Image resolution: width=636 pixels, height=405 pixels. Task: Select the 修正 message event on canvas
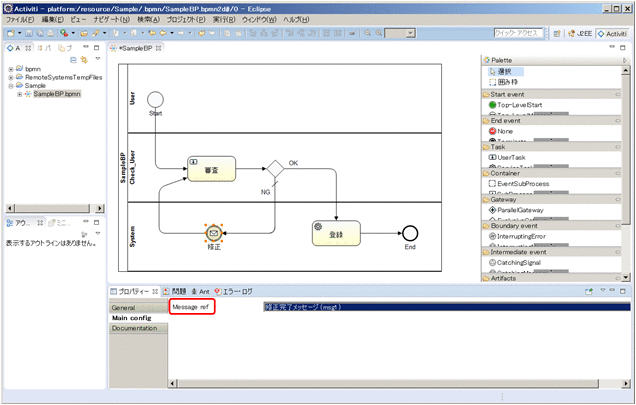(x=213, y=232)
